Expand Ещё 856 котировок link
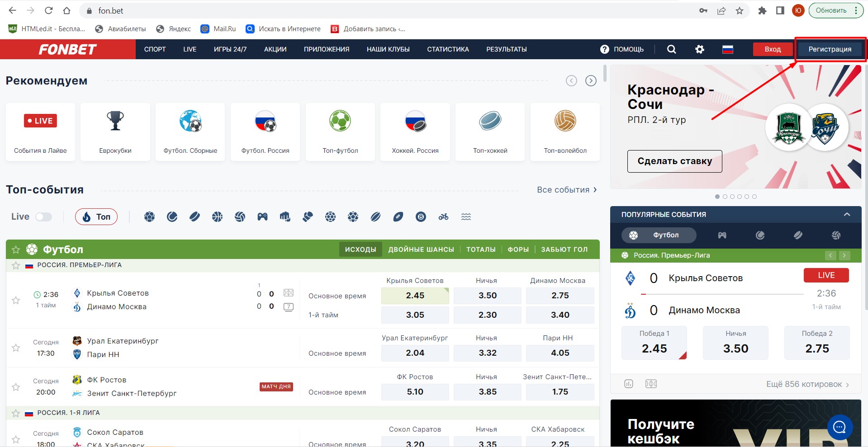The width and height of the screenshot is (868, 447). 807,384
